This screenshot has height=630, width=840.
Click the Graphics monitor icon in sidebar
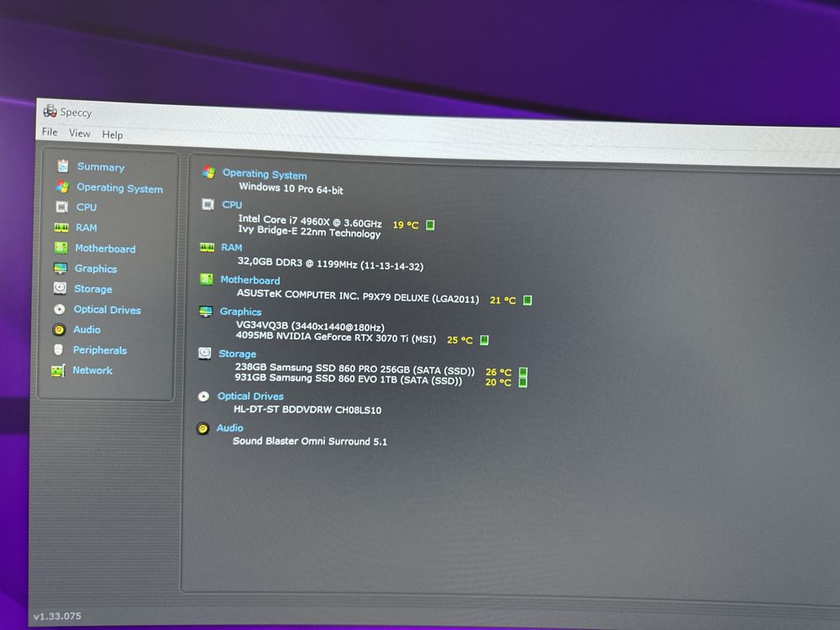tap(60, 268)
